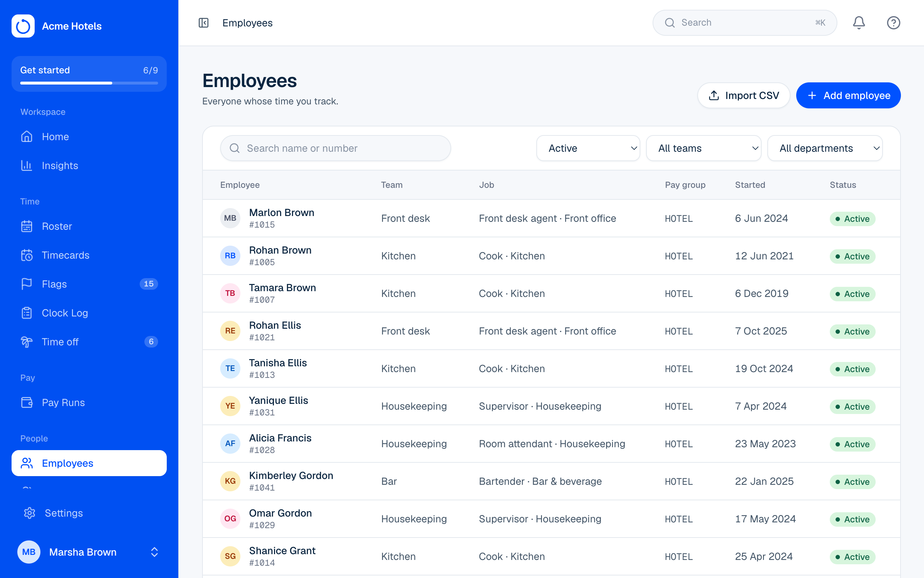Click the name Tamara Brown
The height and width of the screenshot is (578, 924).
pos(282,288)
